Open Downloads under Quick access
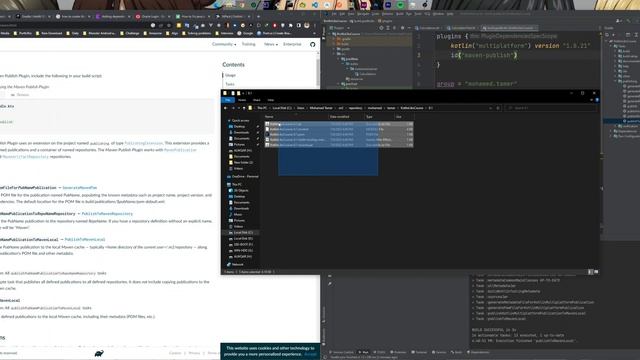This screenshot has width=640, height=360. pos(241,132)
